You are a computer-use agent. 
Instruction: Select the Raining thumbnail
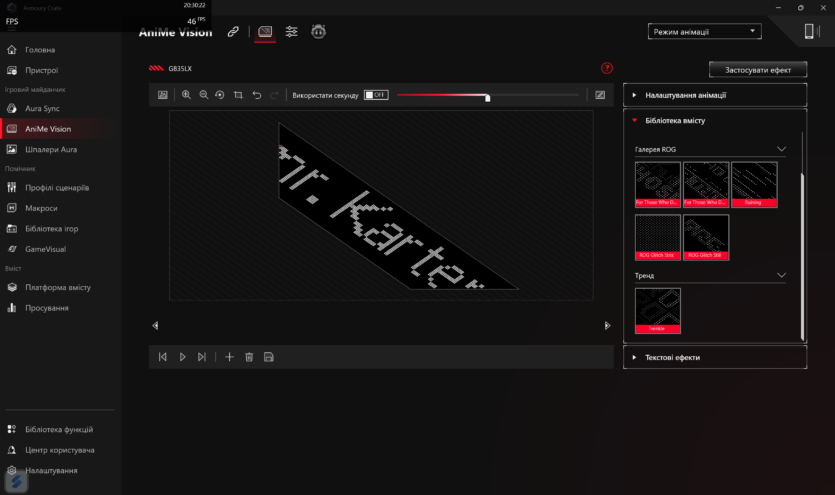(754, 185)
